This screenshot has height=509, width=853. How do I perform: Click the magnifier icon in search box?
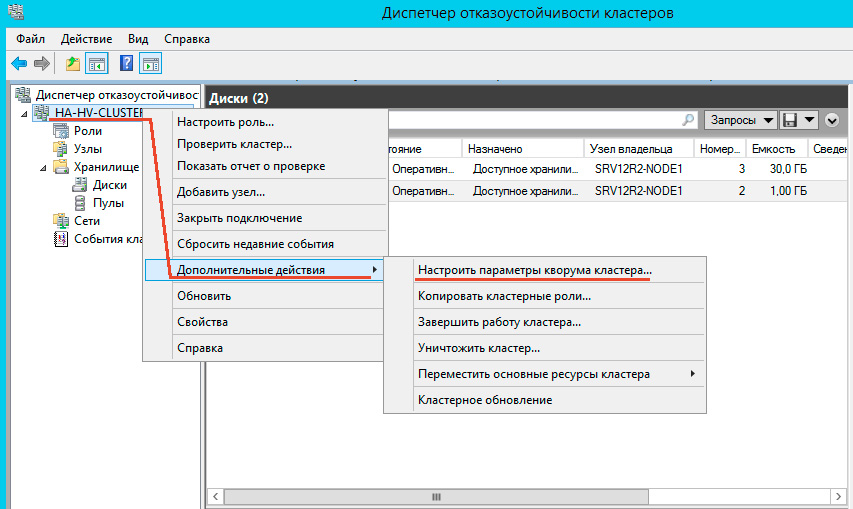(688, 120)
